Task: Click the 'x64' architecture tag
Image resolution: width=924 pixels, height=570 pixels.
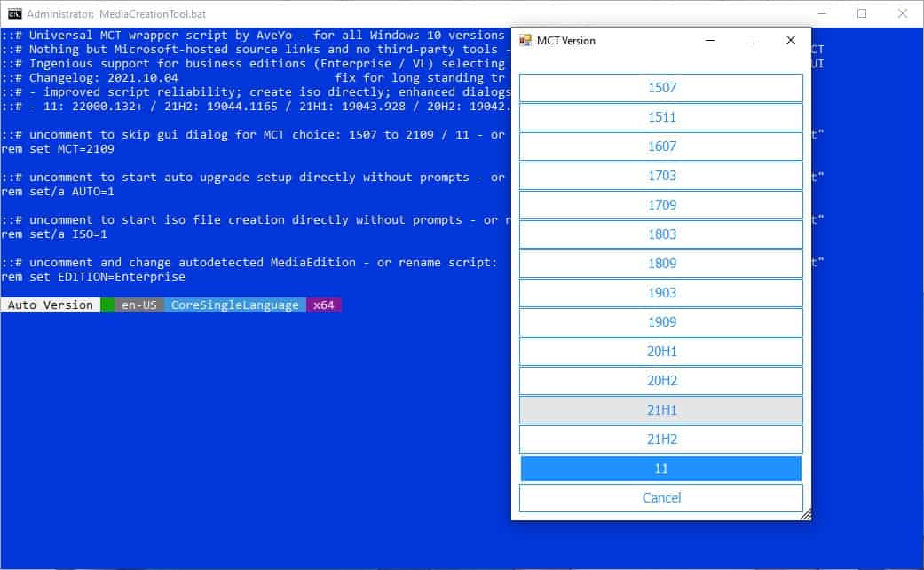Action: (323, 305)
